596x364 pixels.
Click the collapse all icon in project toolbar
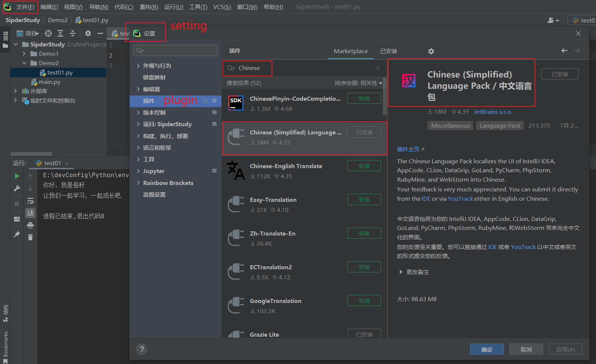73,34
